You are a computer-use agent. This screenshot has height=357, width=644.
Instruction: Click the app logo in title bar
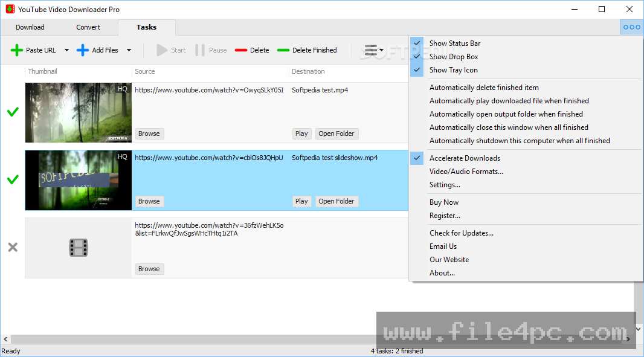click(10, 9)
